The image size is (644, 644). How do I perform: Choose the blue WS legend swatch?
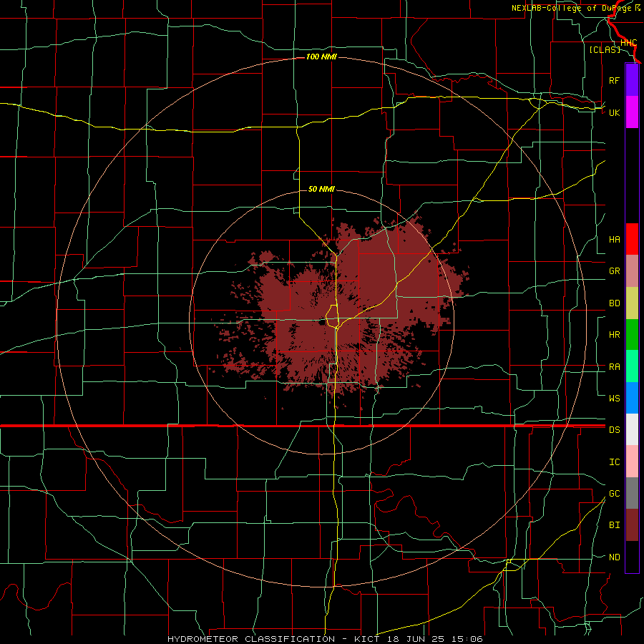click(x=632, y=398)
